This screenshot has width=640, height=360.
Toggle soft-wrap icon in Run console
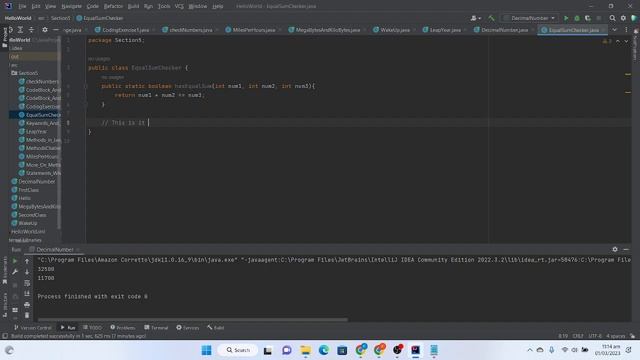coord(27,282)
